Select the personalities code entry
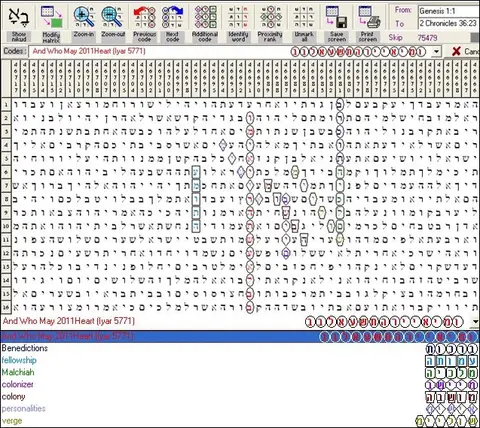The image size is (480, 428). click(24, 409)
